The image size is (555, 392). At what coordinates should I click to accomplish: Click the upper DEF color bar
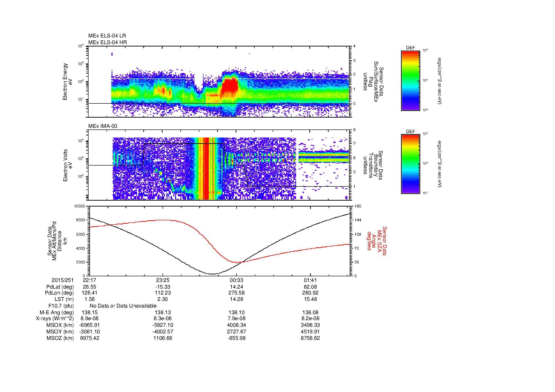point(410,80)
